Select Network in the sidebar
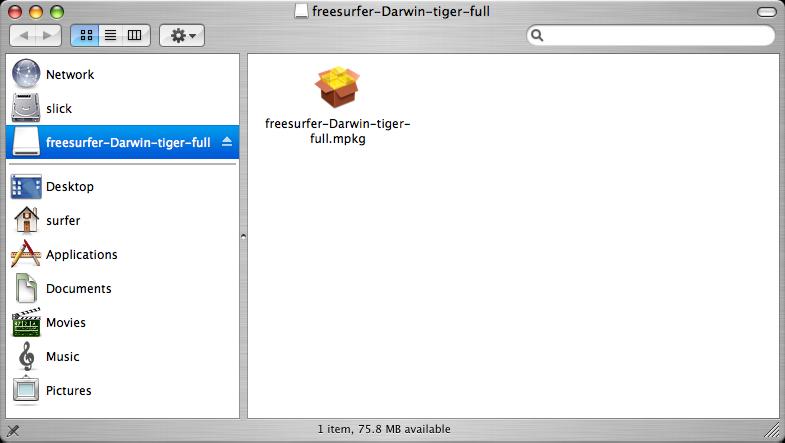Screen dimensions: 785x443 [70, 75]
